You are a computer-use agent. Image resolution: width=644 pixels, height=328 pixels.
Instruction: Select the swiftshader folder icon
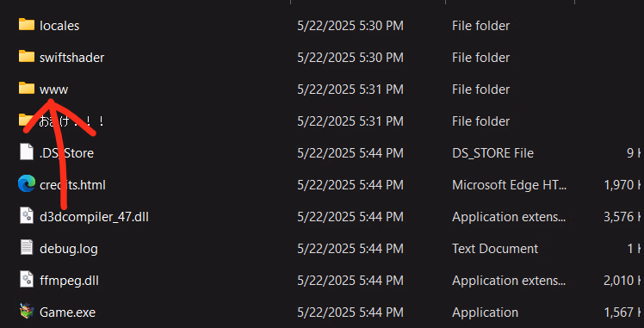tap(27, 56)
